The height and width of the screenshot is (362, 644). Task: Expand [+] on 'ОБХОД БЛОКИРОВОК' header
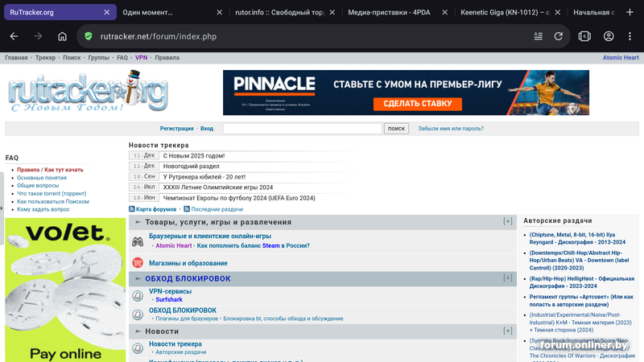tap(508, 278)
